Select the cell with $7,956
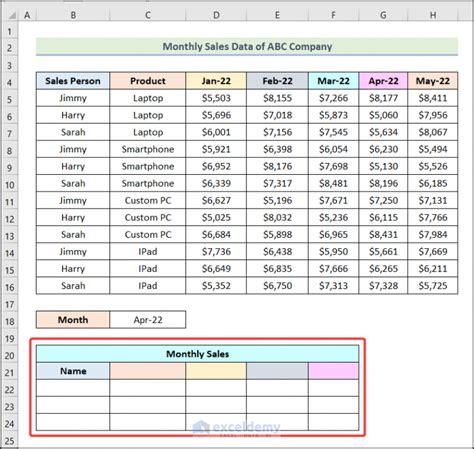 click(433, 115)
